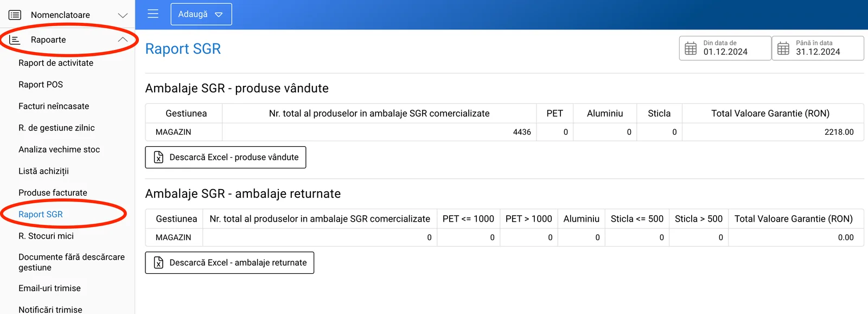Screen dimensions: 868x314
Task: Click Excel file icon for produse vândute
Action: point(158,157)
